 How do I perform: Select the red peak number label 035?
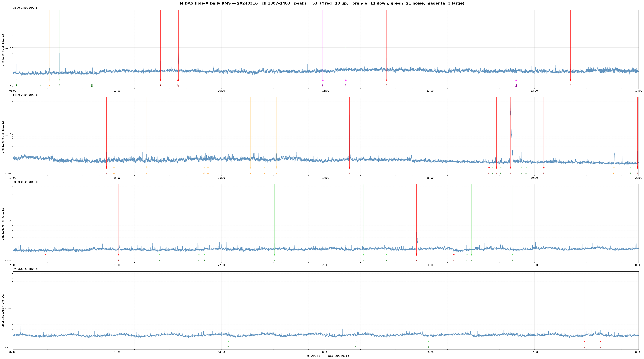[45, 260]
